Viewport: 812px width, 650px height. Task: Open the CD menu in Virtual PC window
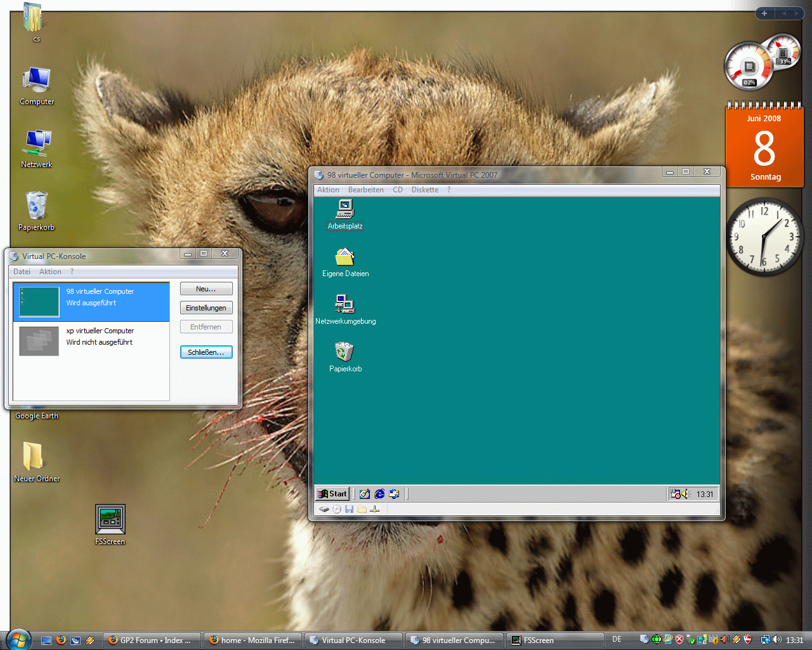(x=398, y=190)
